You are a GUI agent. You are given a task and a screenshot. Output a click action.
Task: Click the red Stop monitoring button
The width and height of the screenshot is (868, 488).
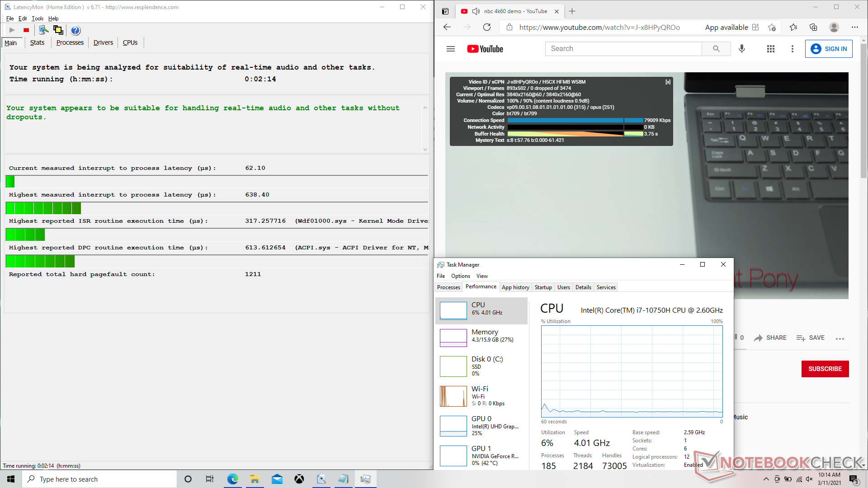[26, 30]
